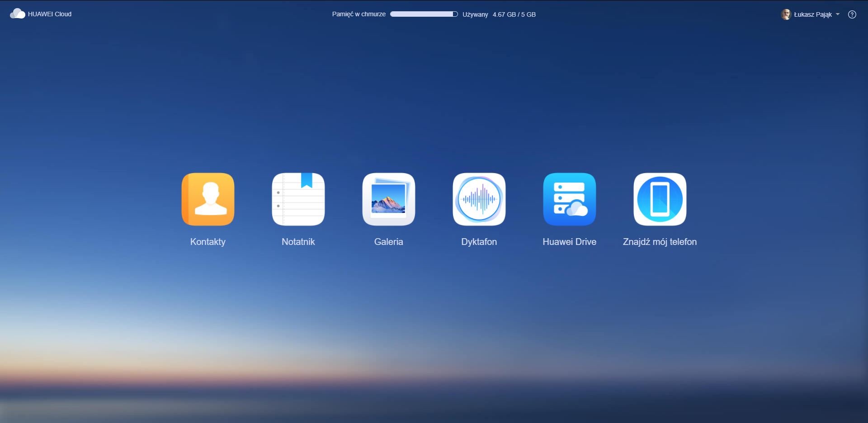Viewport: 868px width, 423px height.
Task: Open the Huawei Drive icon
Action: [570, 199]
